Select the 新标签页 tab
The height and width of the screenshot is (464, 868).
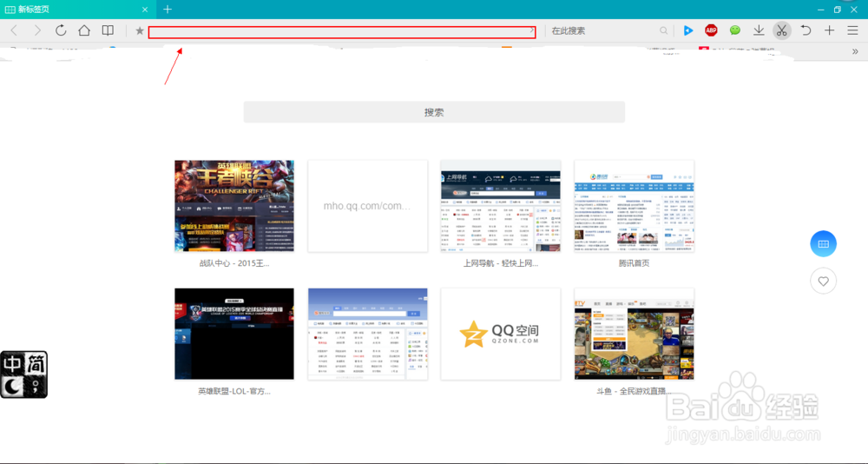pyautogui.click(x=78, y=10)
